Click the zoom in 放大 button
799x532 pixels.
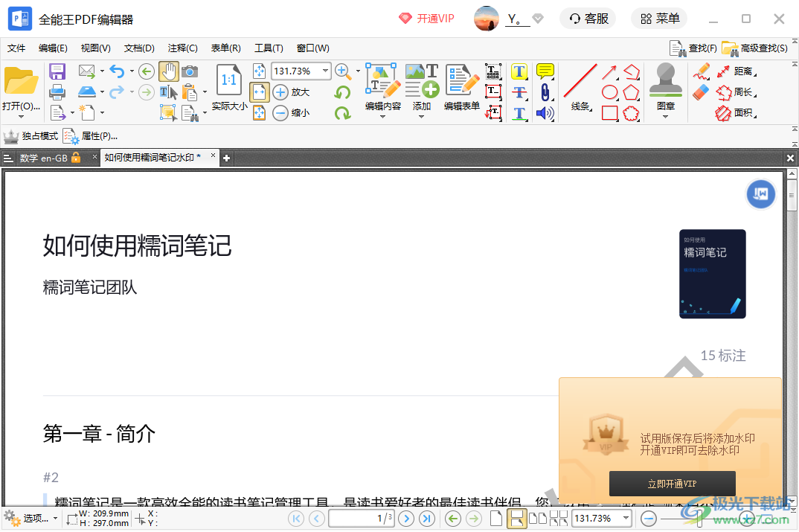tap(292, 92)
